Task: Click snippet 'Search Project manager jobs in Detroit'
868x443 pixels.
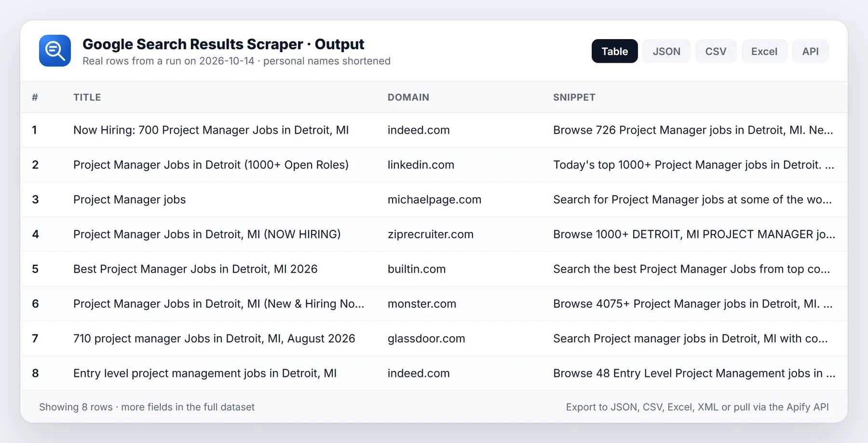Action: pos(691,338)
